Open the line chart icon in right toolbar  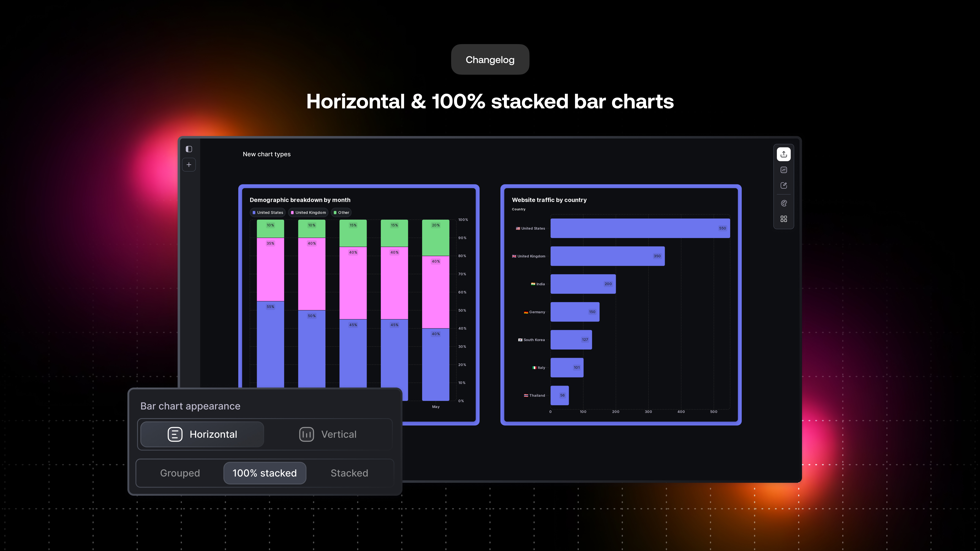click(783, 170)
